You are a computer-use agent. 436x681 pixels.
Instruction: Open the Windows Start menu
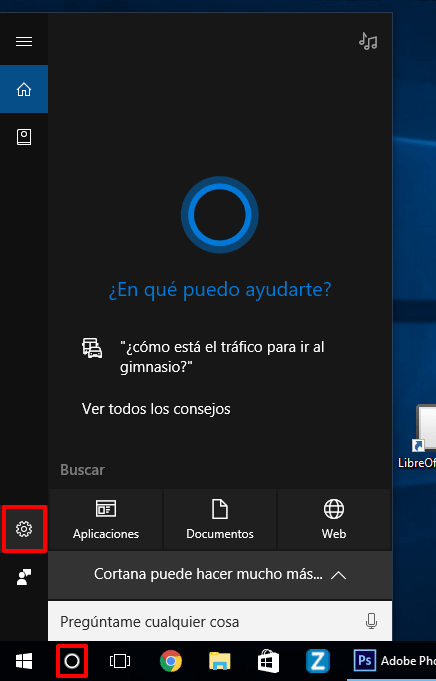24,661
